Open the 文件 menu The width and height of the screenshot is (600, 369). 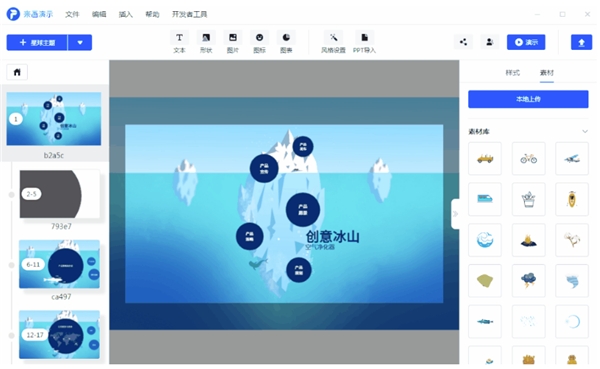72,14
